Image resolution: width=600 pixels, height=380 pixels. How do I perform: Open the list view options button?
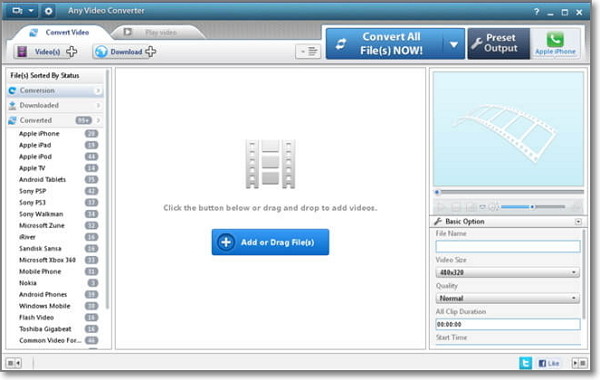coord(308,51)
